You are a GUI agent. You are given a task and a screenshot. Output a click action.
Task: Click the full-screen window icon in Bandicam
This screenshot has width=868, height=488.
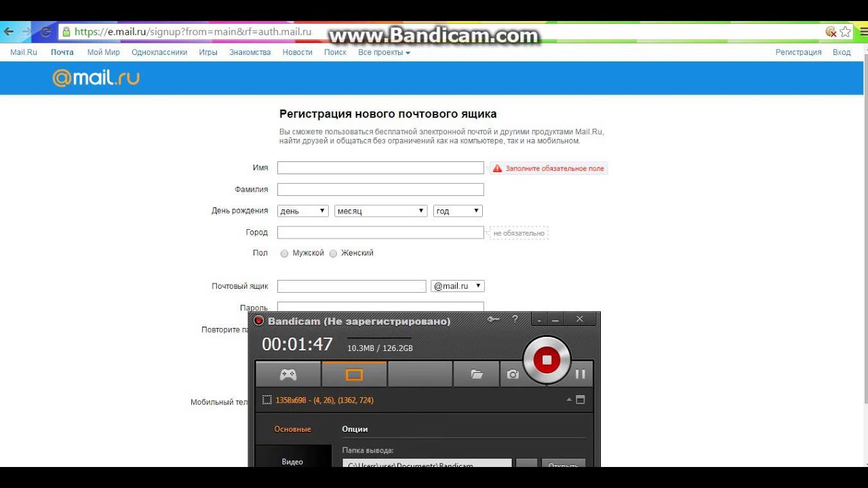pos(580,400)
